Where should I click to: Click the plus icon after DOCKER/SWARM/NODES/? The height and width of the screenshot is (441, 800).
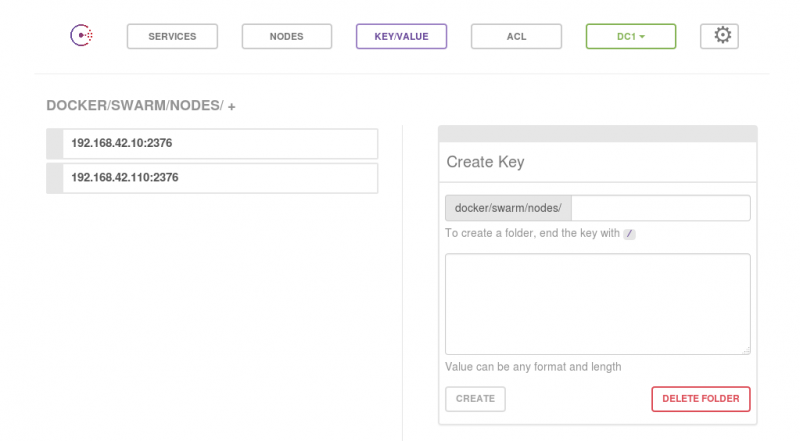tap(232, 107)
